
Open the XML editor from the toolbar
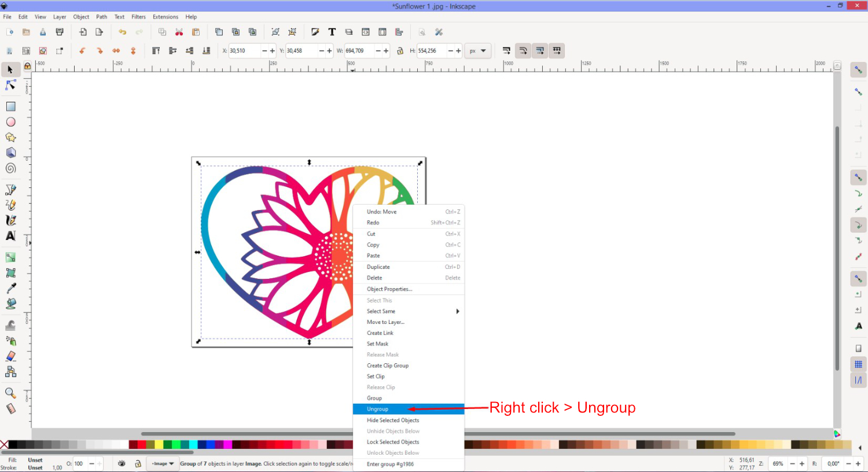tap(365, 32)
